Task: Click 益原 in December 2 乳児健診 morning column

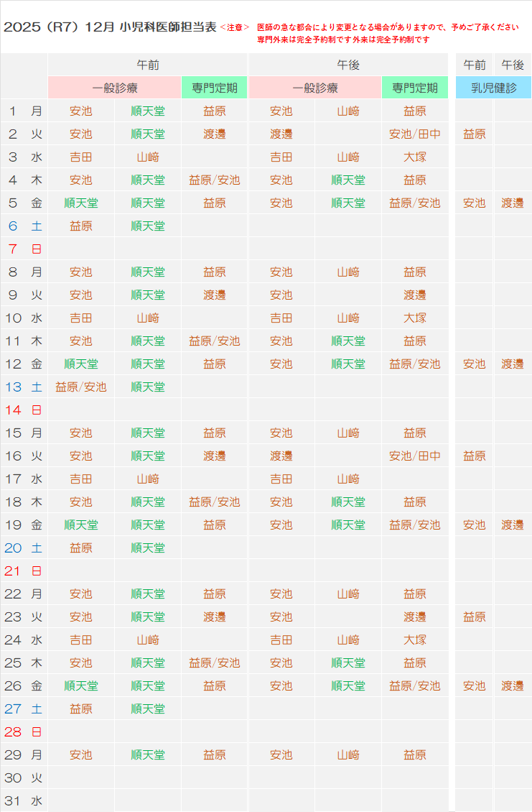Action: tap(475, 134)
